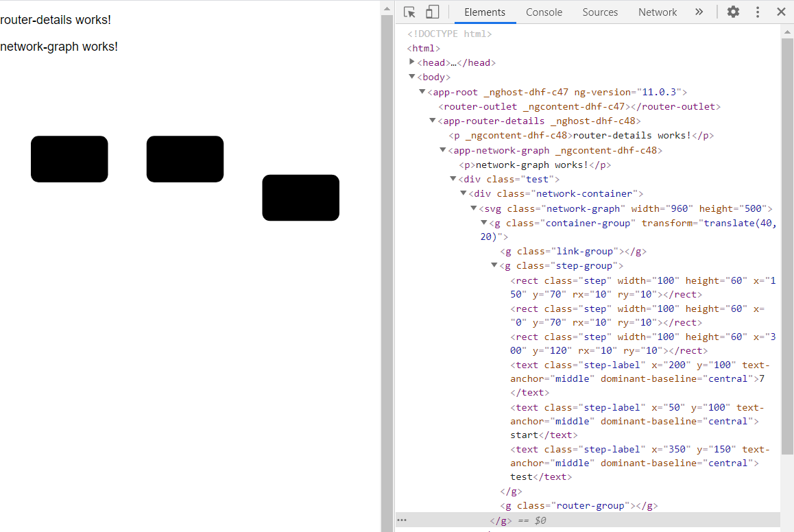Screen dimensions: 794x532
Task: Switch to the Elements tab
Action: pyautogui.click(x=485, y=12)
